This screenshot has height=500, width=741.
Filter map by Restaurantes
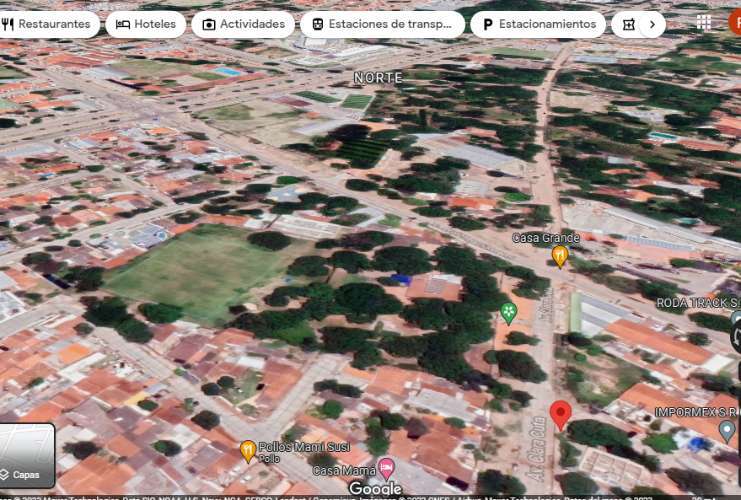[x=48, y=24]
